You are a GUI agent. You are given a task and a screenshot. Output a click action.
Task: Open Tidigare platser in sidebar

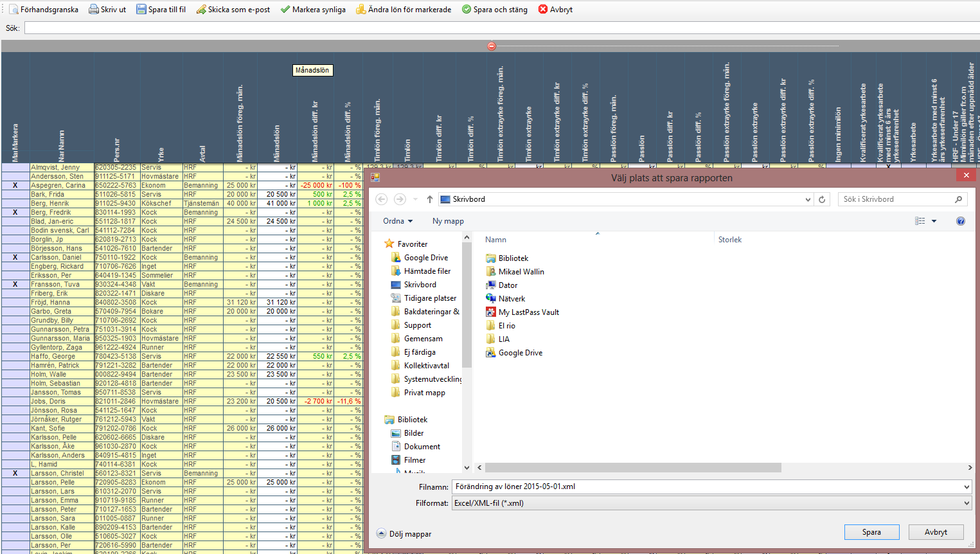424,298
